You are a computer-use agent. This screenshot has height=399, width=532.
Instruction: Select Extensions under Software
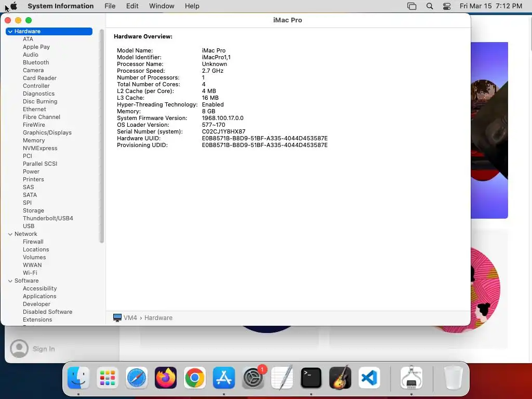pyautogui.click(x=37, y=320)
